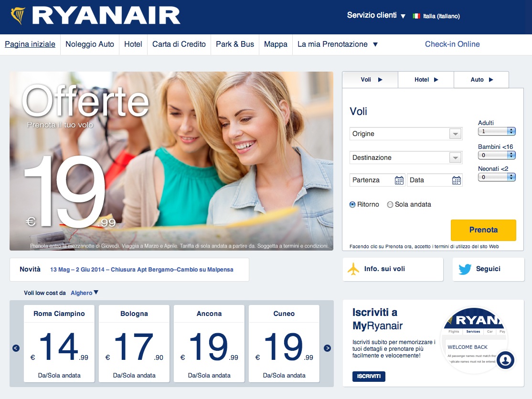Open the Destinazione dropdown

tap(406, 157)
